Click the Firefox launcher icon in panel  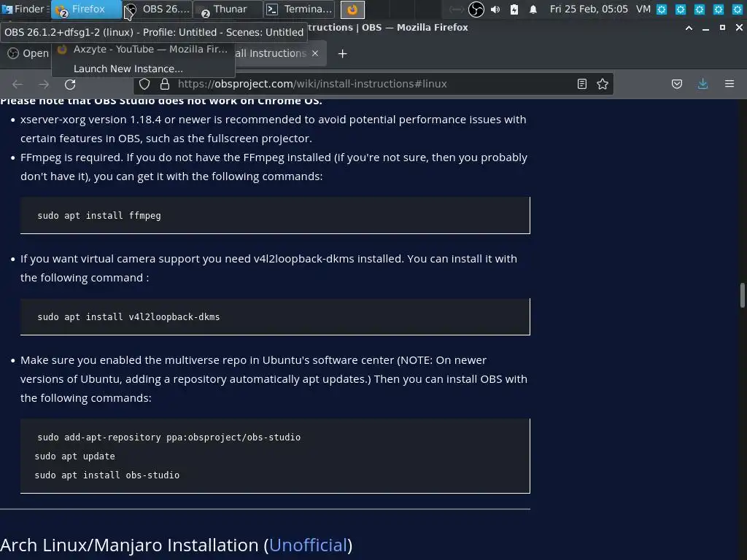click(x=352, y=9)
